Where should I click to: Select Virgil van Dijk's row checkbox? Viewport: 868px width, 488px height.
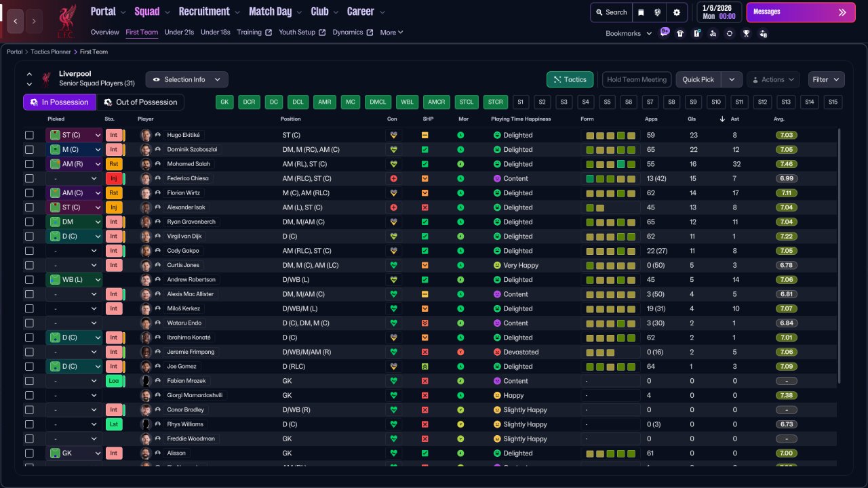pos(29,237)
